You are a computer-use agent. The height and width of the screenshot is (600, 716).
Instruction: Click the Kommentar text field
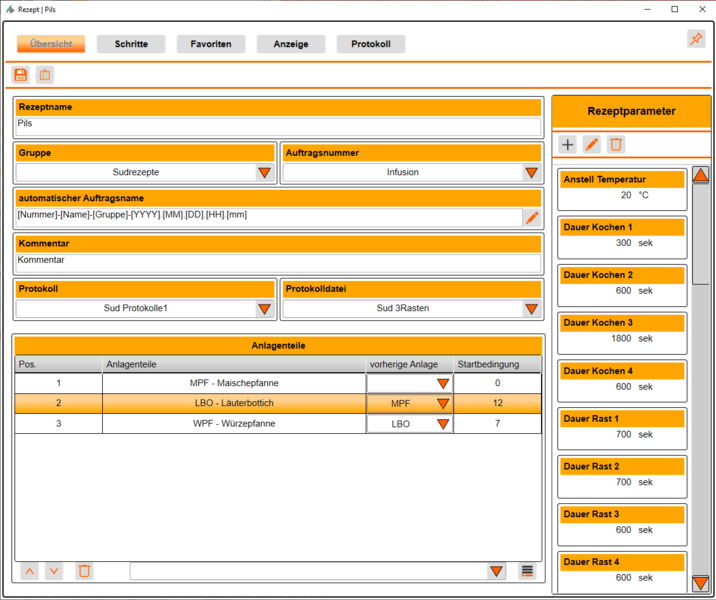278,263
